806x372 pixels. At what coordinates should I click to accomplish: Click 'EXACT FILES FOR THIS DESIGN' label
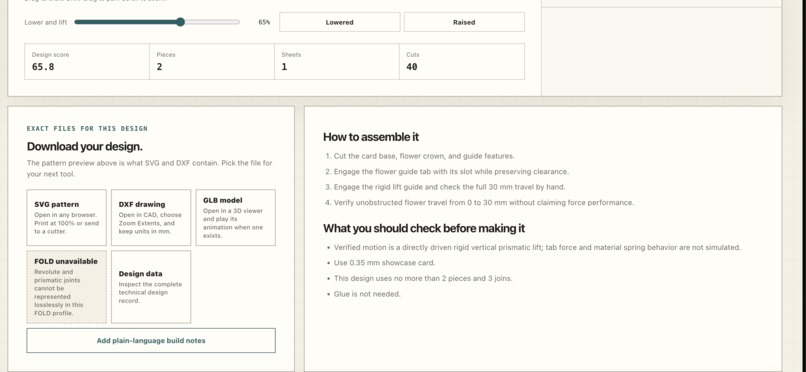tap(87, 128)
